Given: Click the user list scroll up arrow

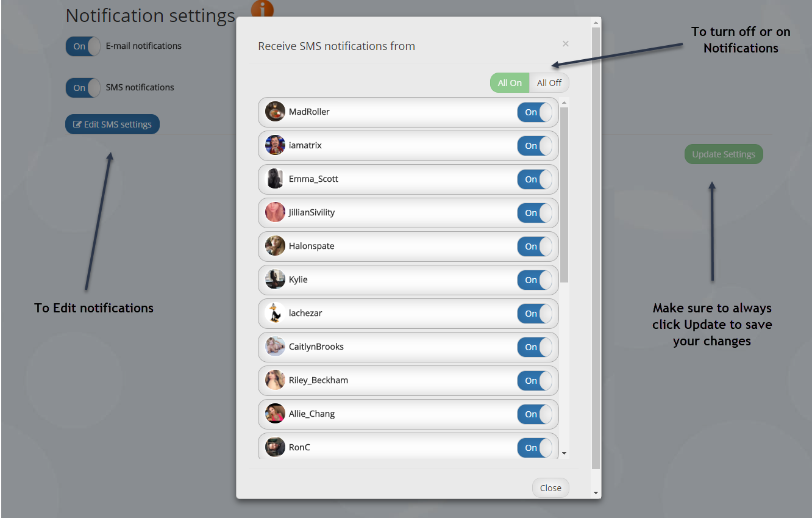Looking at the screenshot, I should tap(564, 102).
